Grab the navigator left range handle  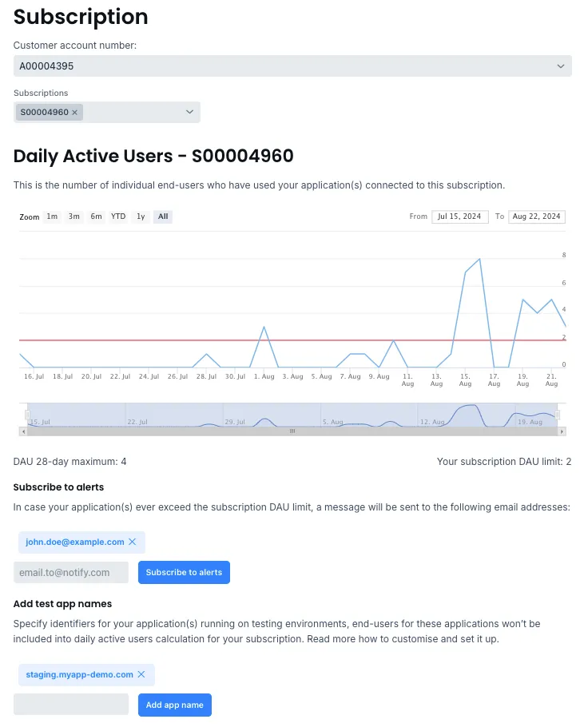coord(27,415)
